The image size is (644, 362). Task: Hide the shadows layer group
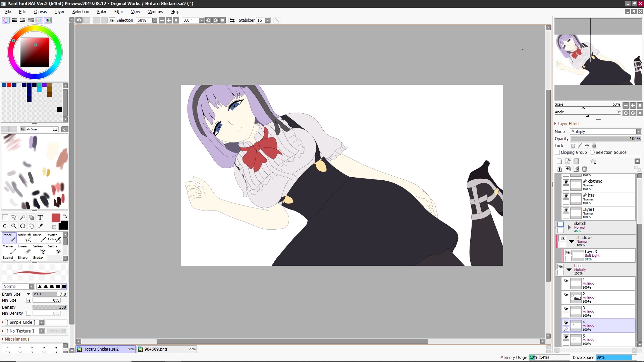click(563, 239)
